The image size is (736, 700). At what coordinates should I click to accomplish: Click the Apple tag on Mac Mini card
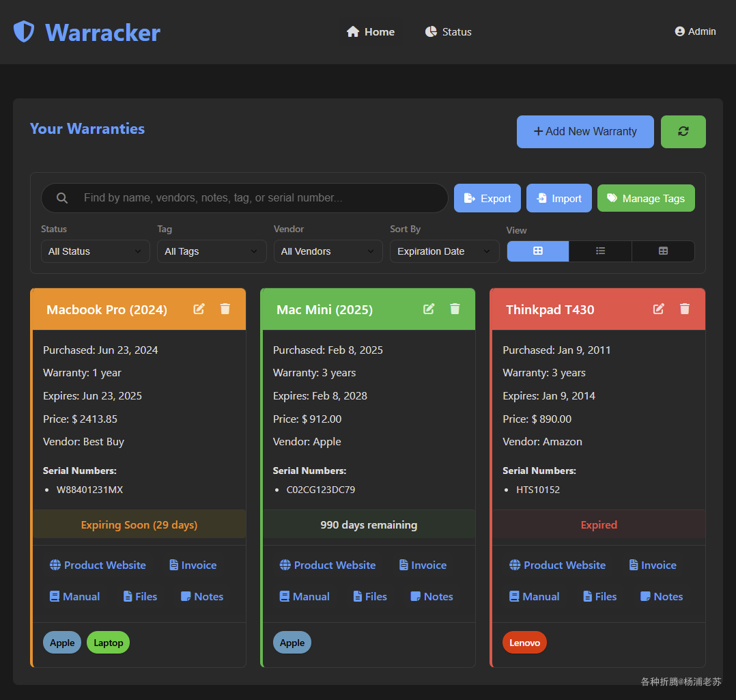click(x=292, y=643)
